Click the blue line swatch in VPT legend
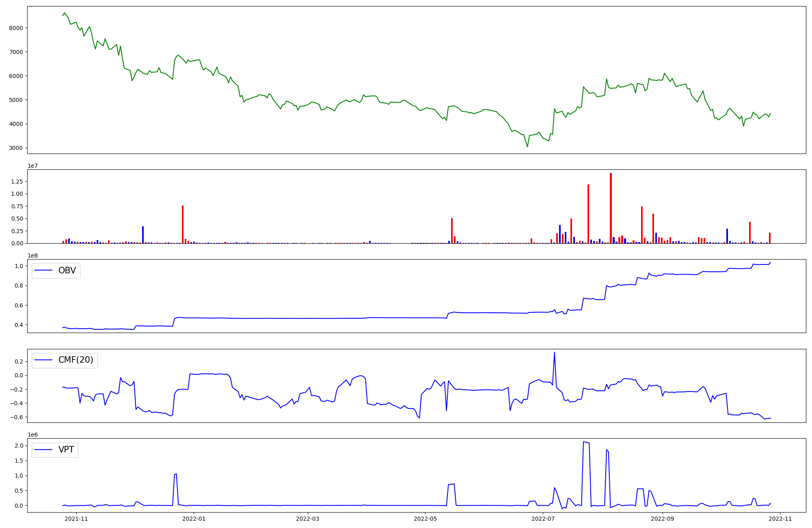812x528 pixels. pyautogui.click(x=44, y=450)
